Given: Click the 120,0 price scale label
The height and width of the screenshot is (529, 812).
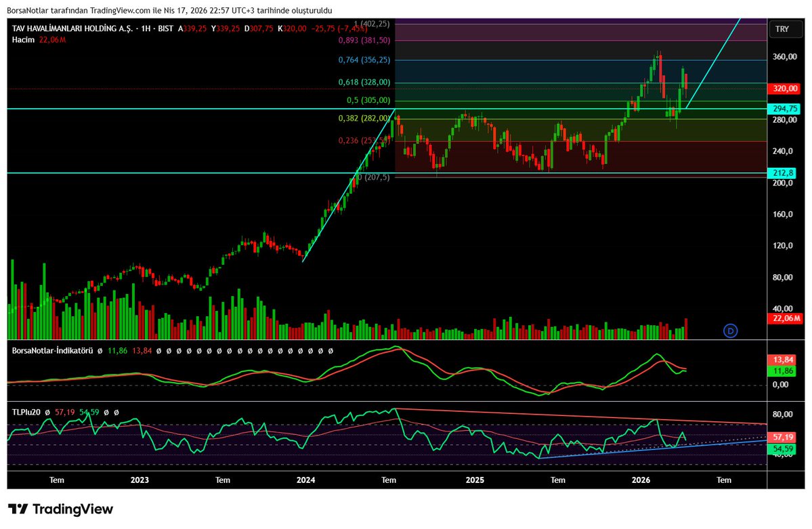Looking at the screenshot, I should pyautogui.click(x=782, y=246).
